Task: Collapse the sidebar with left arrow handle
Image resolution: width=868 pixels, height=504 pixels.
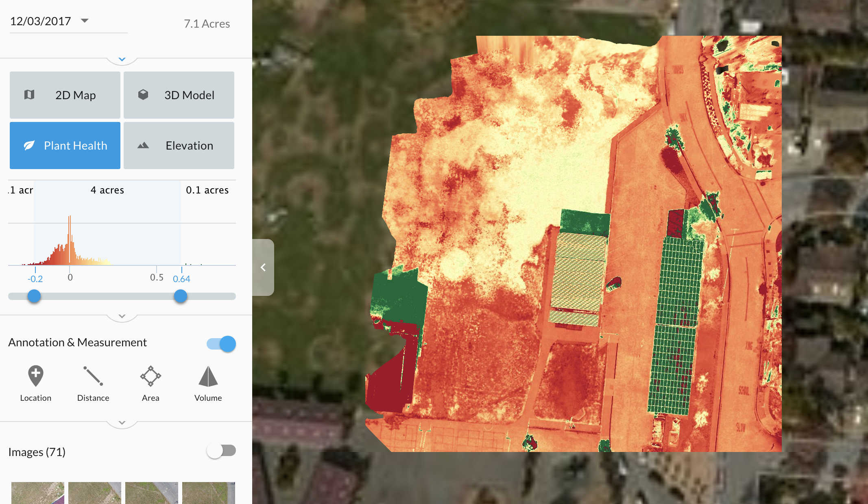Action: tap(263, 267)
